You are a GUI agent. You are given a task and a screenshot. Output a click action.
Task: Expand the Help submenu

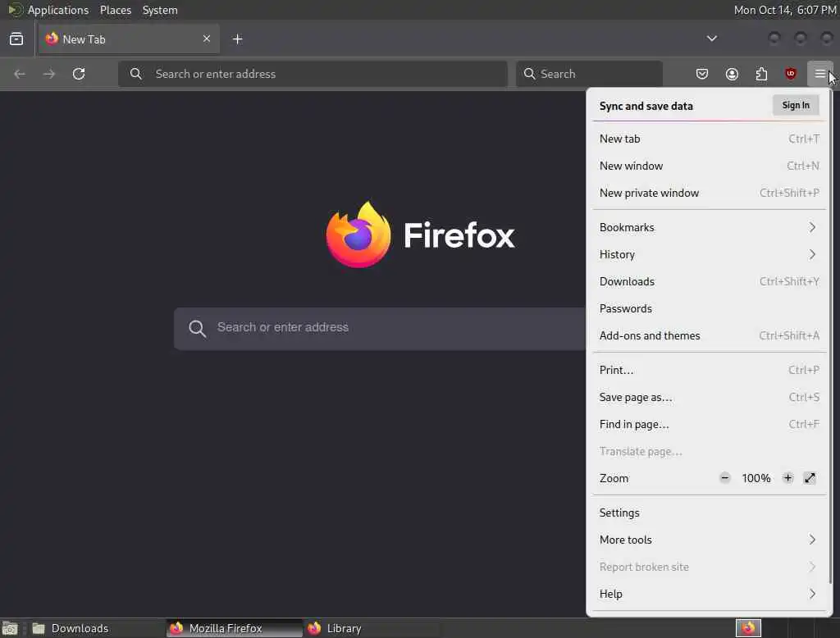(710, 594)
